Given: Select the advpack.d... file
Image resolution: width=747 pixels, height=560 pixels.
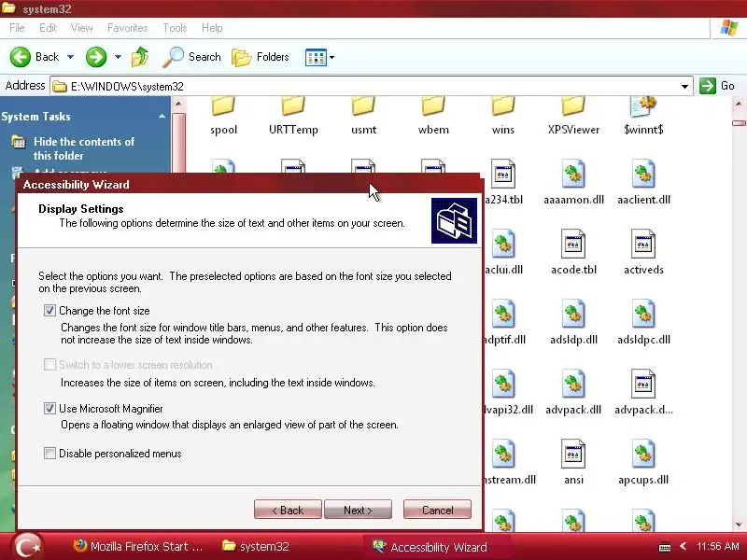Looking at the screenshot, I should click(x=643, y=392).
